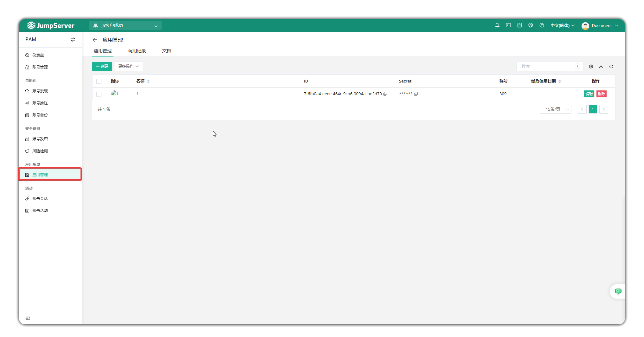The height and width of the screenshot is (337, 644).
Task: Open the notifications bell icon
Action: coord(497,25)
